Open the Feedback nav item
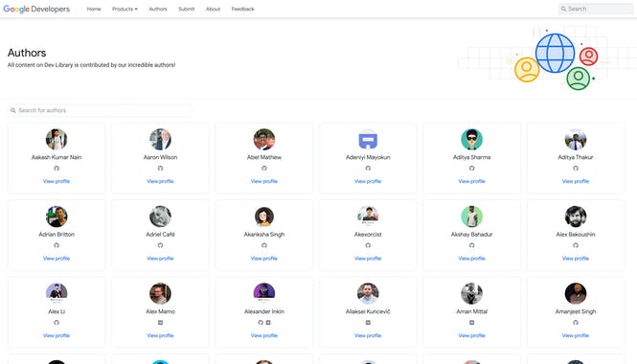This screenshot has width=637, height=364. pyautogui.click(x=243, y=9)
